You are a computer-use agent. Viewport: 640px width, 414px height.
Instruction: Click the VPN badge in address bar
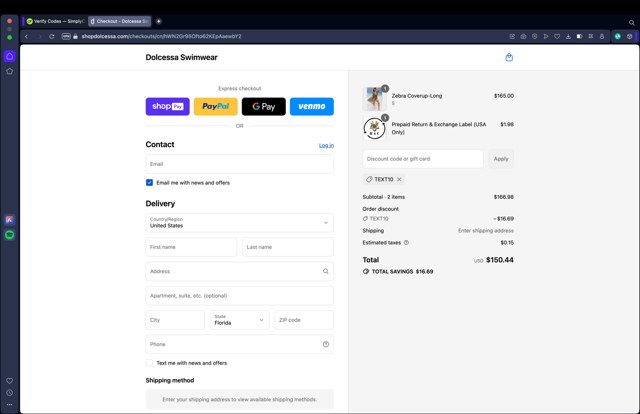[x=66, y=36]
